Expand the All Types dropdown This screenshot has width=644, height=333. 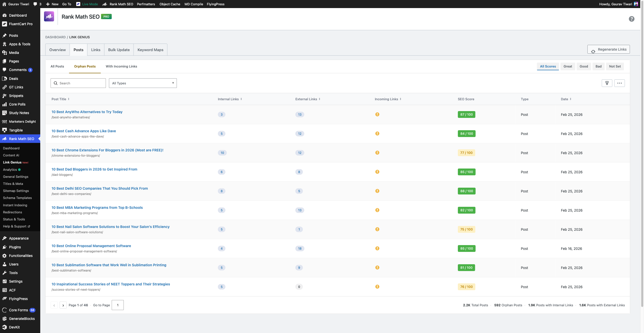tap(143, 83)
